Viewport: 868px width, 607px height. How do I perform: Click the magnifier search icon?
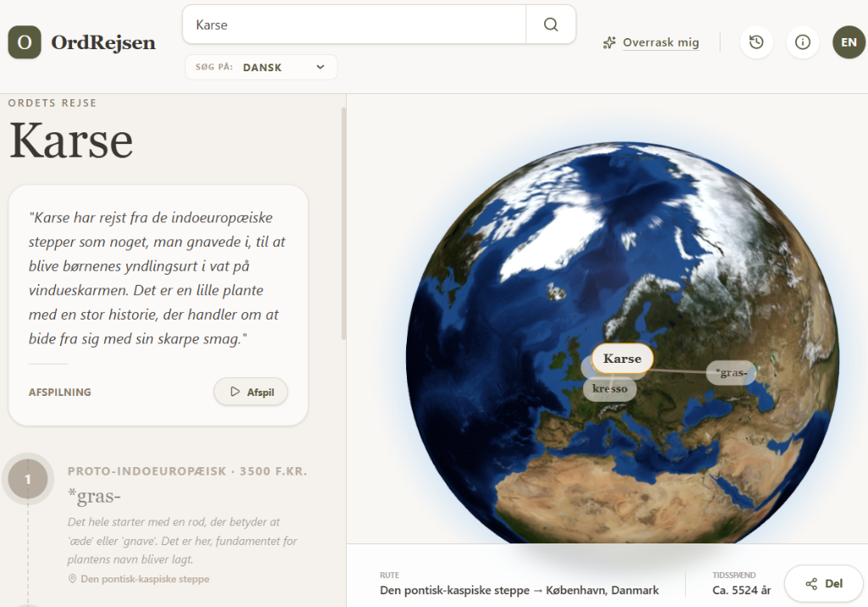550,25
